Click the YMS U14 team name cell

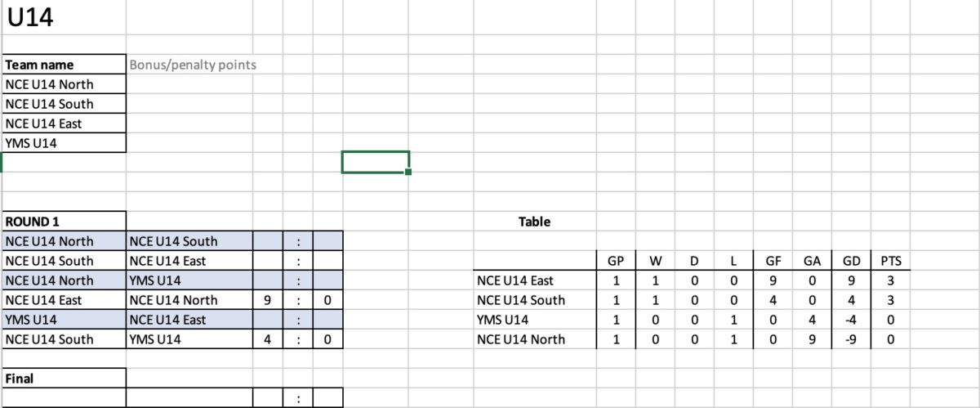pos(65,143)
